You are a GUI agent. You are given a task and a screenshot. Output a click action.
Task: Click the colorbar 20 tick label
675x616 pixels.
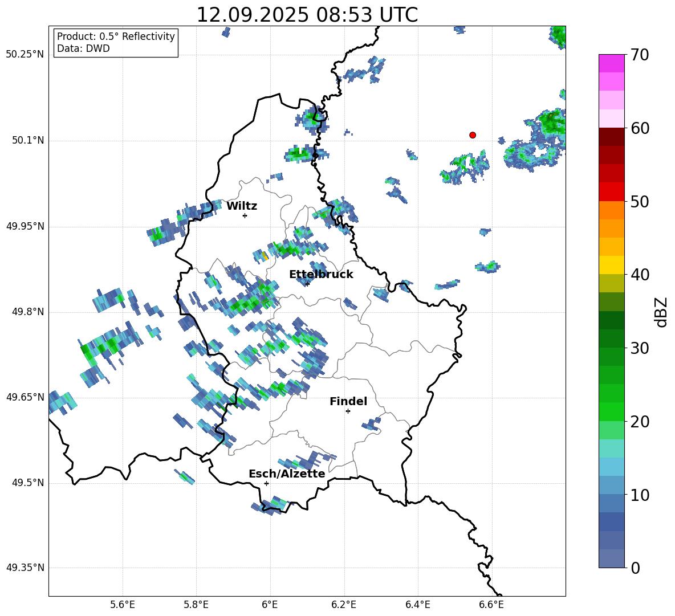tap(640, 422)
